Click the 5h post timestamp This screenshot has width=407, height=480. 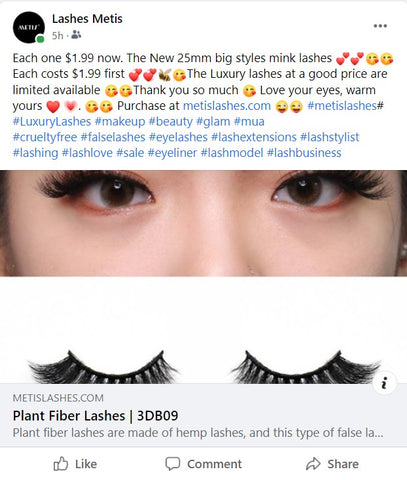(x=58, y=35)
